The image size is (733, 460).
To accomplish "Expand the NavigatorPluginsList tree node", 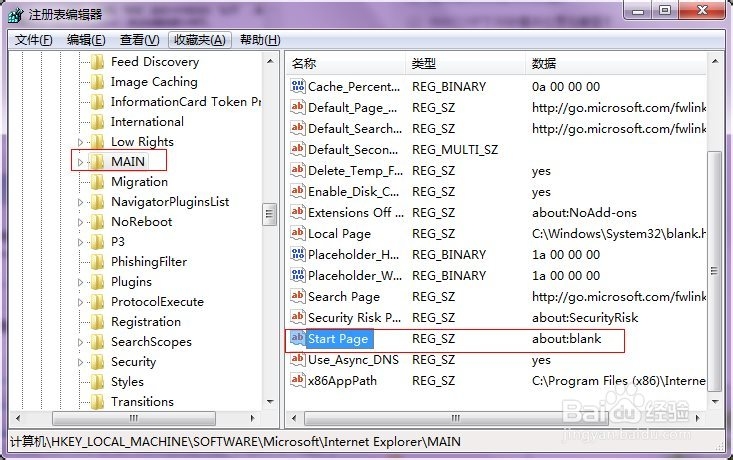I will [80, 202].
